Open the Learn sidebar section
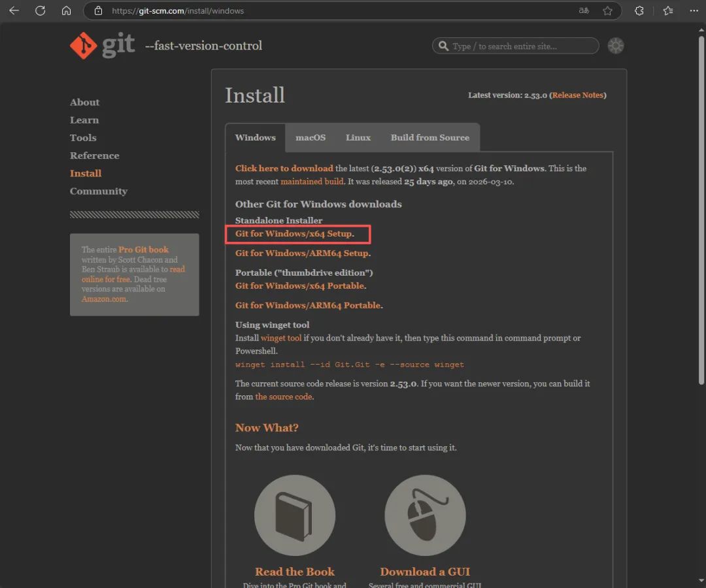The image size is (706, 588). [x=84, y=120]
